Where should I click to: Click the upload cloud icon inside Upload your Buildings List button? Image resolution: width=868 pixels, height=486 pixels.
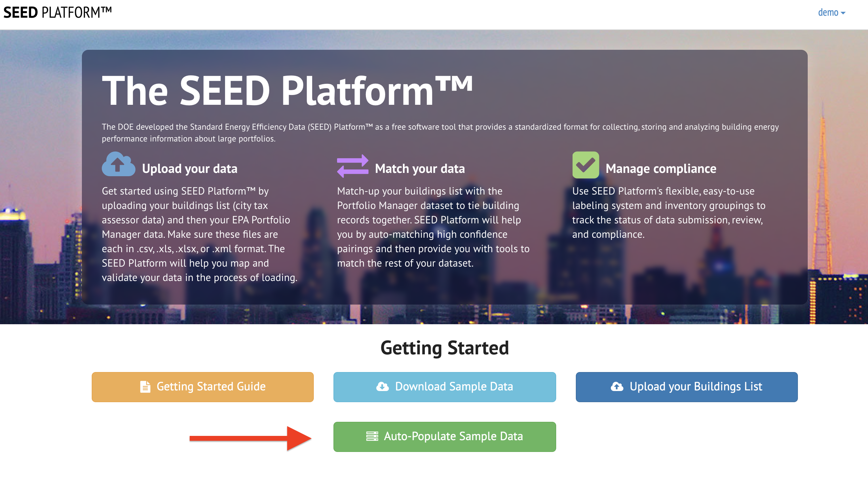point(617,386)
